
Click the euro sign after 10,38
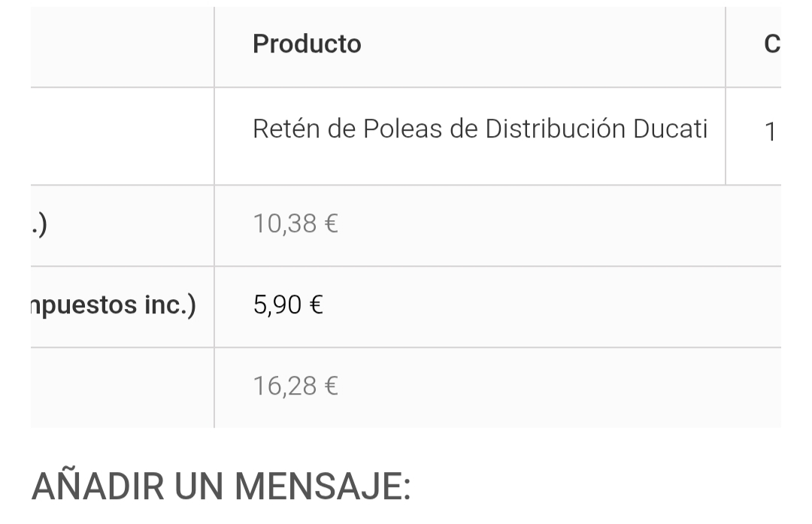coord(332,224)
